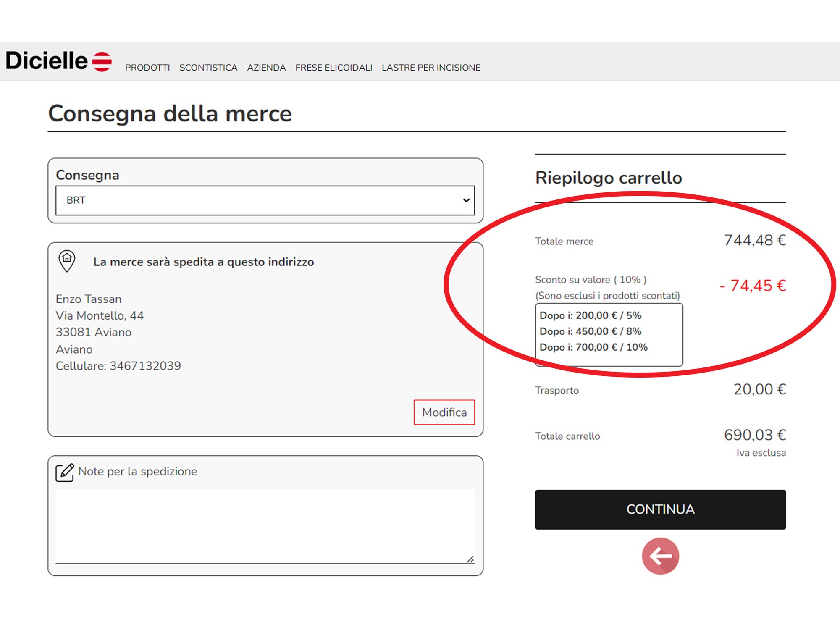Click the Modifica button
Image resolution: width=840 pixels, height=630 pixels.
(x=444, y=412)
